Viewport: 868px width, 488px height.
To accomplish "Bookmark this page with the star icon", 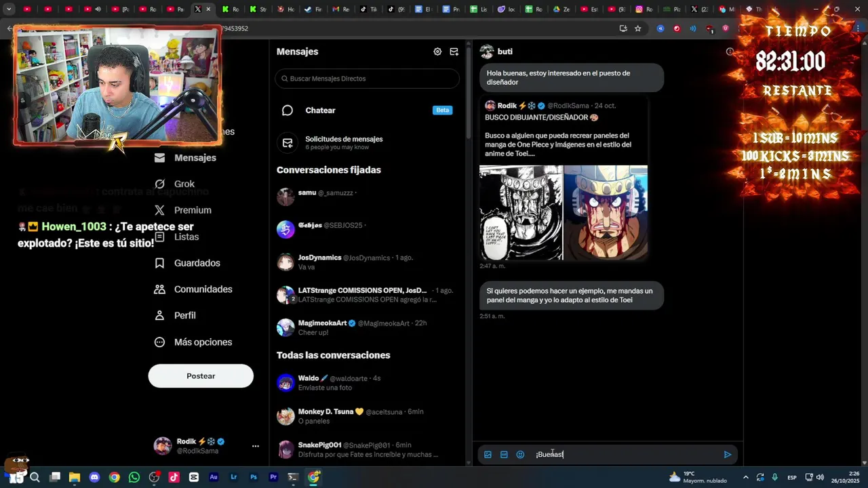I will coord(637,28).
